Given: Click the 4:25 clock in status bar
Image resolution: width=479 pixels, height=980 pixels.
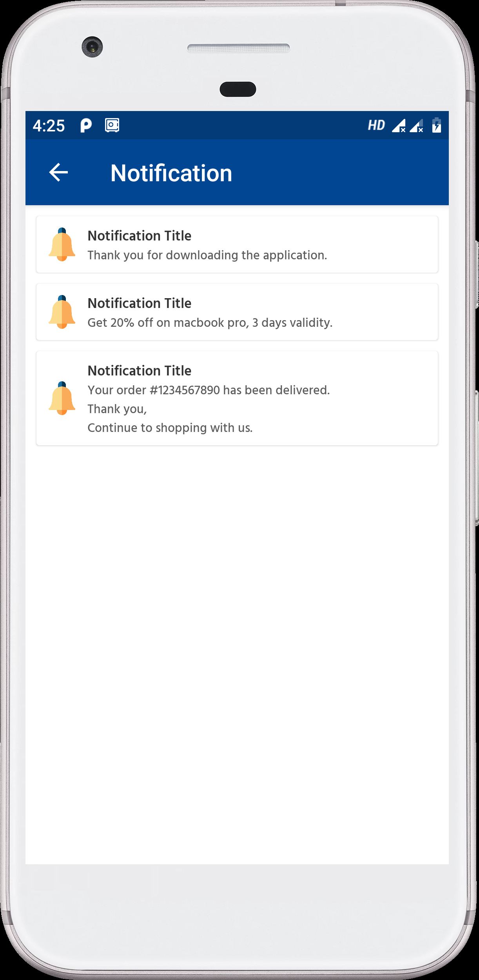Looking at the screenshot, I should (49, 126).
